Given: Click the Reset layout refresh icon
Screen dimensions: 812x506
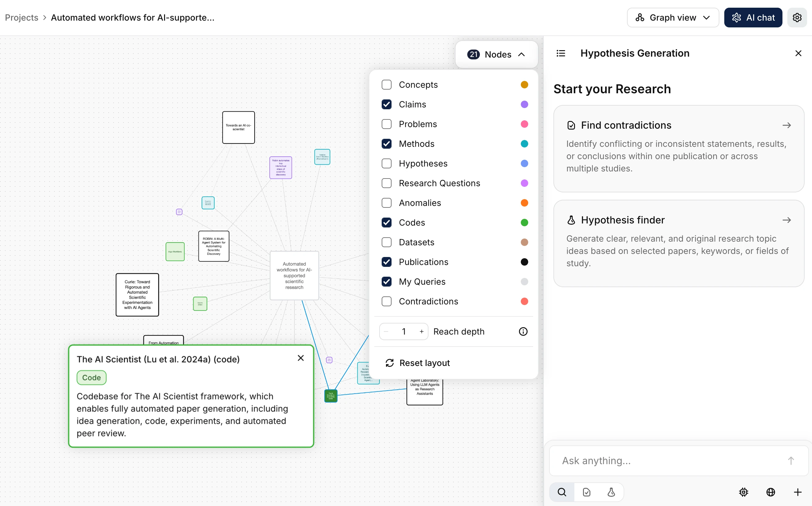Looking at the screenshot, I should 390,363.
